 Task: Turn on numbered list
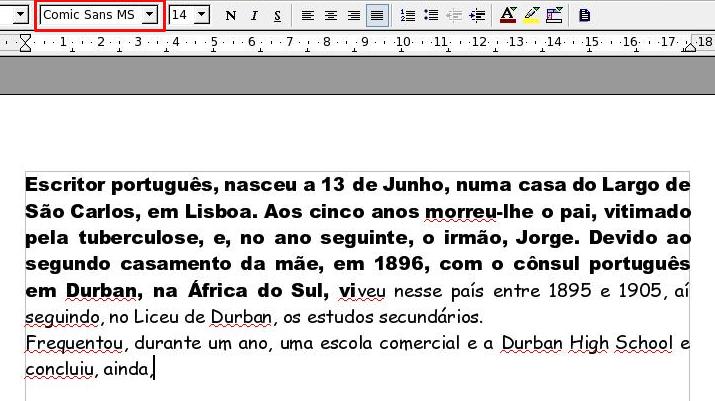408,16
